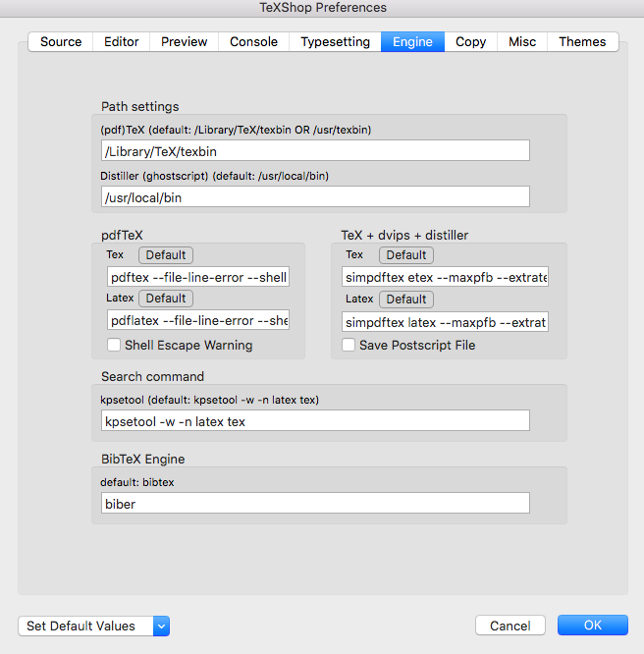The height and width of the screenshot is (654, 644).
Task: Enable Shell Escape Warning checkbox
Action: pyautogui.click(x=114, y=345)
